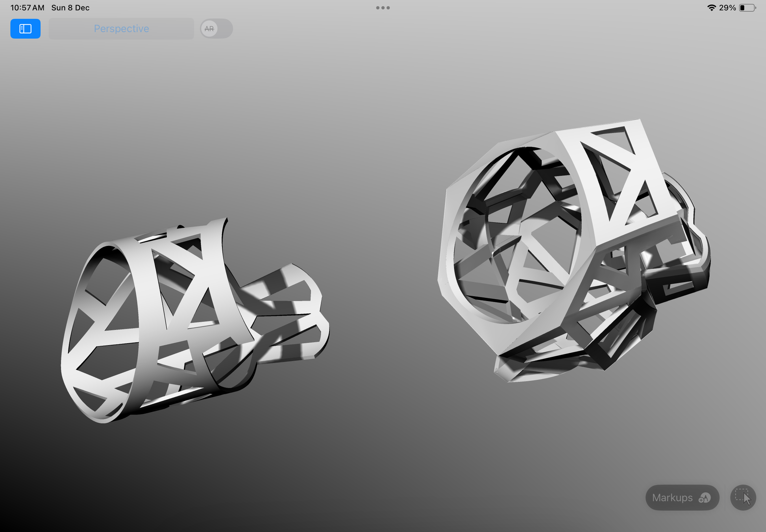Toggle the blue sidebar panel icon
Screen dimensions: 766x532
tap(25, 29)
